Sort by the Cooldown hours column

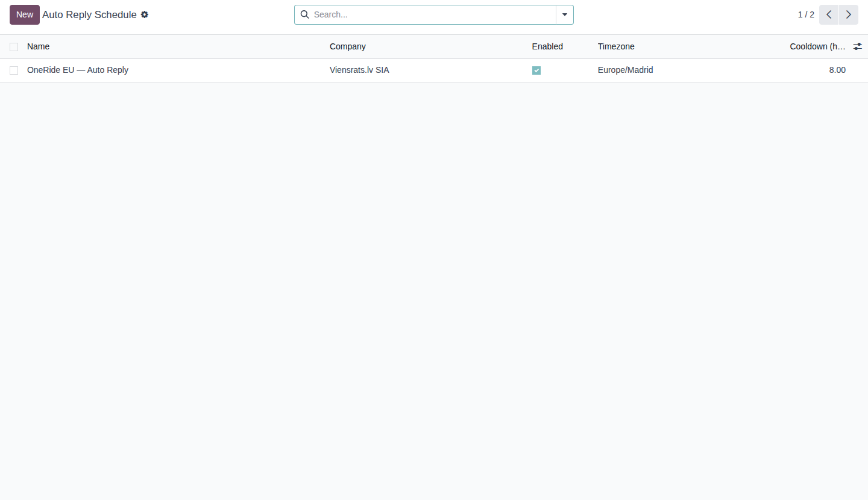tap(817, 46)
